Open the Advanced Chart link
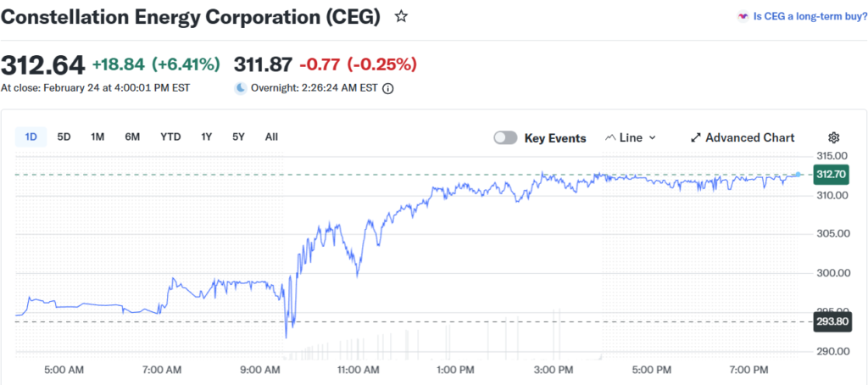This screenshot has height=385, width=868. pos(749,137)
